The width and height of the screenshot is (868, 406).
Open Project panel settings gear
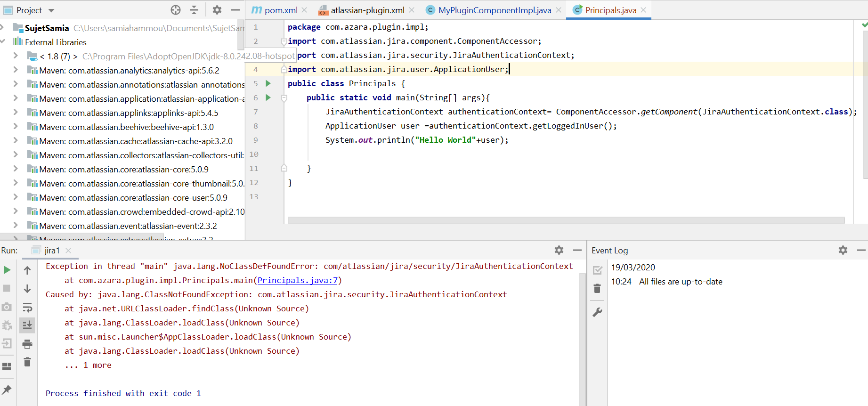(217, 10)
